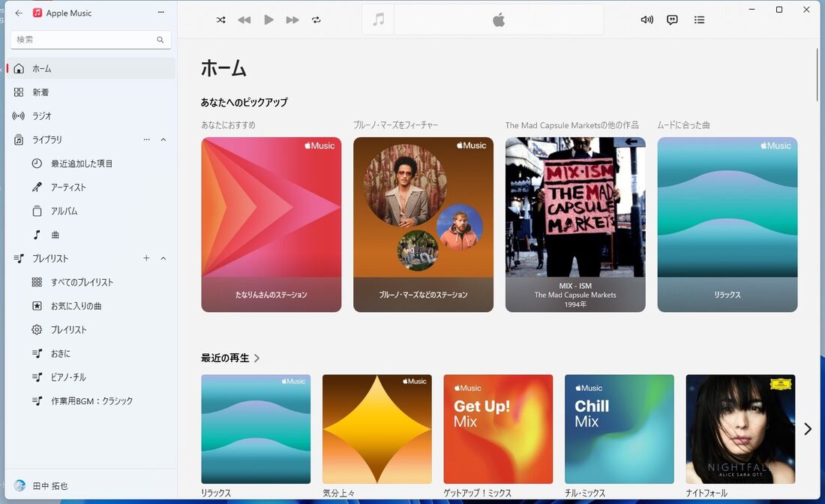This screenshot has height=504, width=825.
Task: Click the now playing music note artwork
Action: pos(378,20)
